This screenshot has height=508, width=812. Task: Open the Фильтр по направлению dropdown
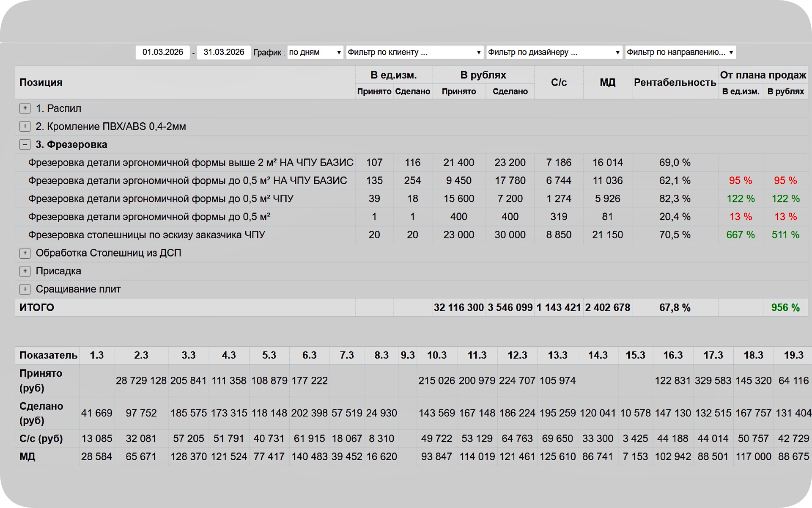pos(680,52)
